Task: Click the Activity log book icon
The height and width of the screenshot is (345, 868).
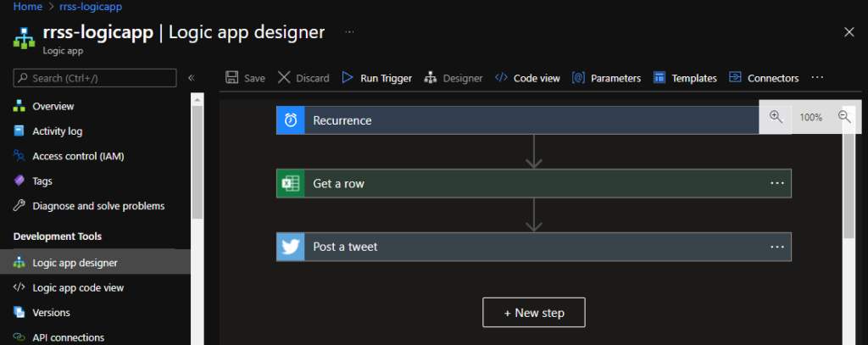Action: 19,131
